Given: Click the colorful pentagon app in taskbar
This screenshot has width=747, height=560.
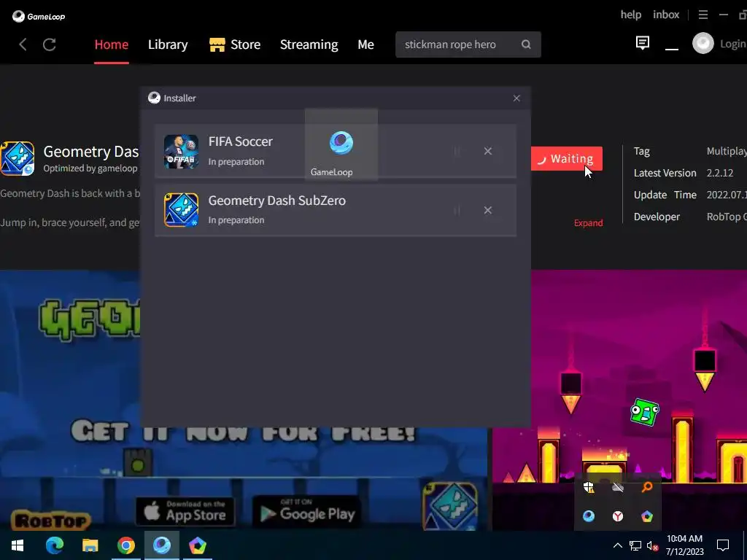Looking at the screenshot, I should click(x=197, y=545).
